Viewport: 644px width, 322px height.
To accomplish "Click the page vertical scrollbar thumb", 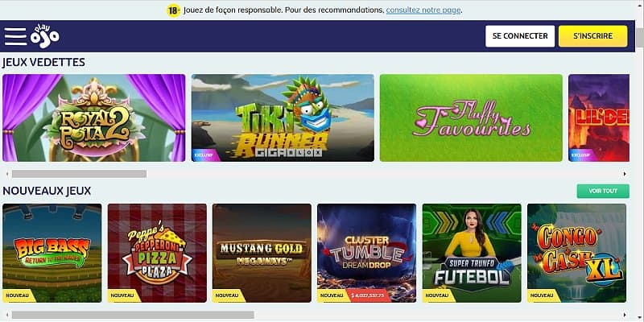I will (x=640, y=38).
